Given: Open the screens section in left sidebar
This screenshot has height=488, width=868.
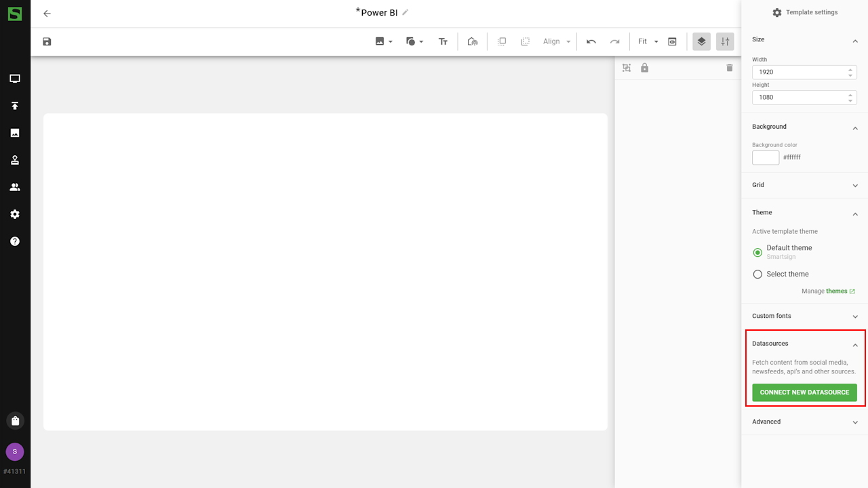Looking at the screenshot, I should [x=15, y=79].
